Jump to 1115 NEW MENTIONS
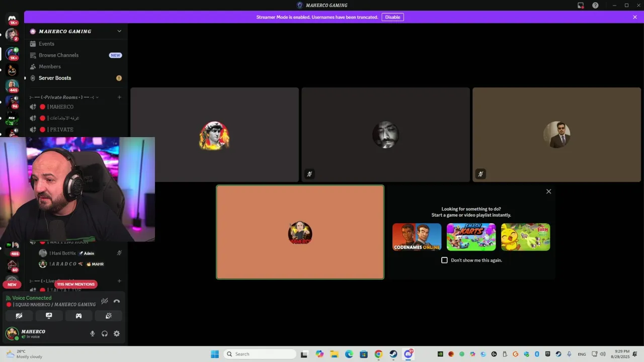Screen dimensions: 644x362 [75, 285]
